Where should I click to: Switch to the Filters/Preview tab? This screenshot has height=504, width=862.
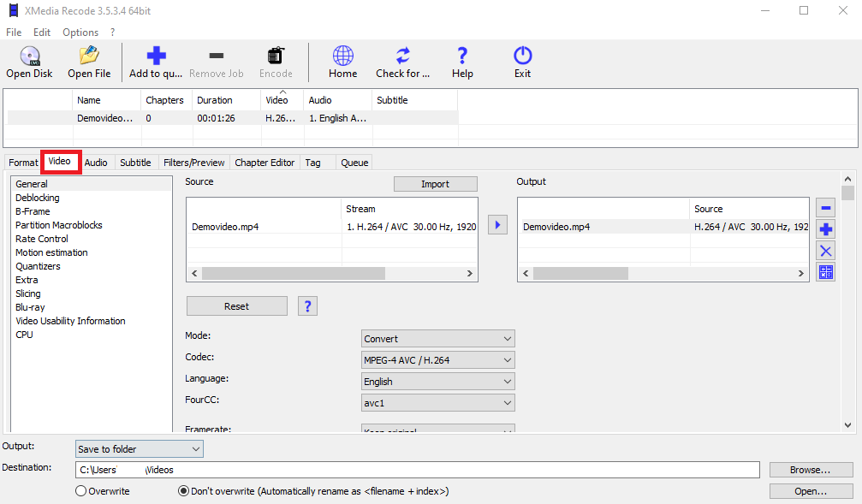tap(193, 163)
